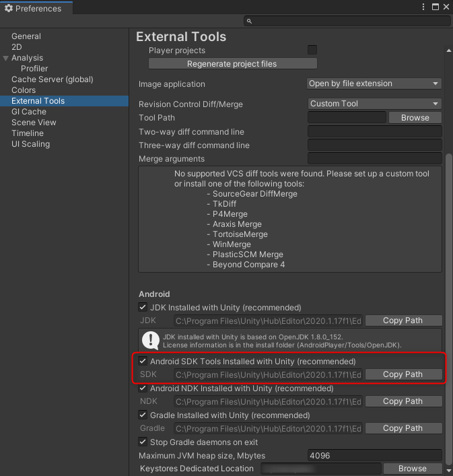The width and height of the screenshot is (453, 476).
Task: Open the Image application dropdown
Action: pos(374,84)
